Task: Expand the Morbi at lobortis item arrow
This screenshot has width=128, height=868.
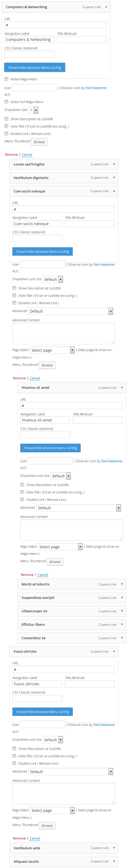Action: [x=122, y=584]
